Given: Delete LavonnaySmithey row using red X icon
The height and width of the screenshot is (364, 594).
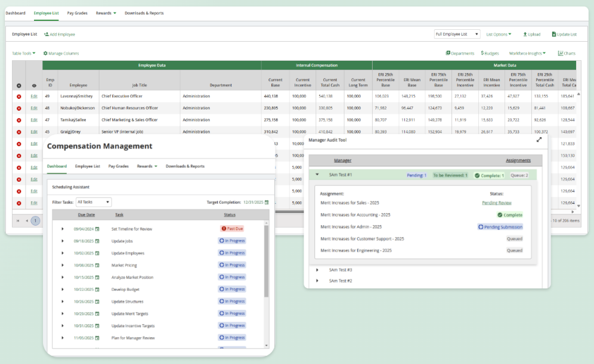Looking at the screenshot, I should [x=18, y=96].
